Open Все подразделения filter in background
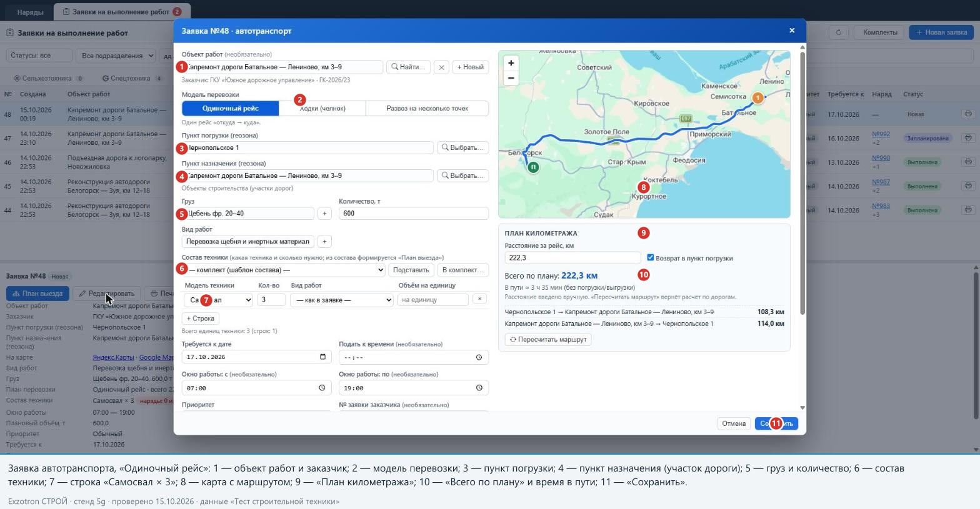980x509 pixels. [x=116, y=56]
